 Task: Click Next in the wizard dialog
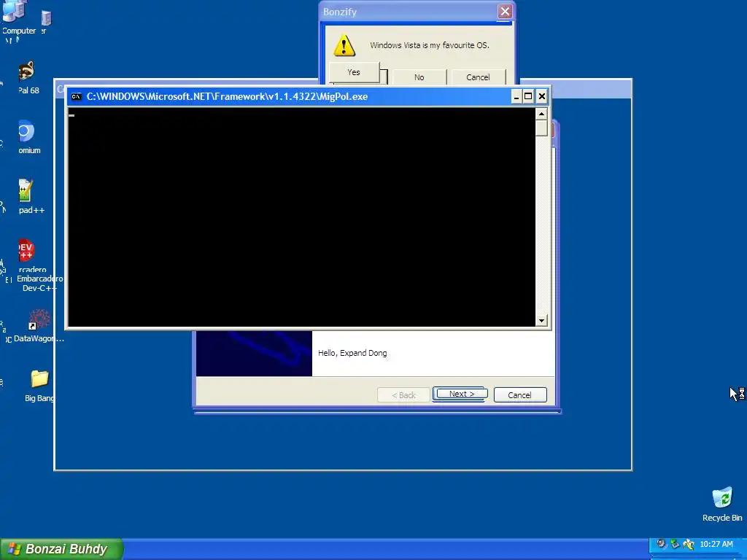tap(461, 394)
